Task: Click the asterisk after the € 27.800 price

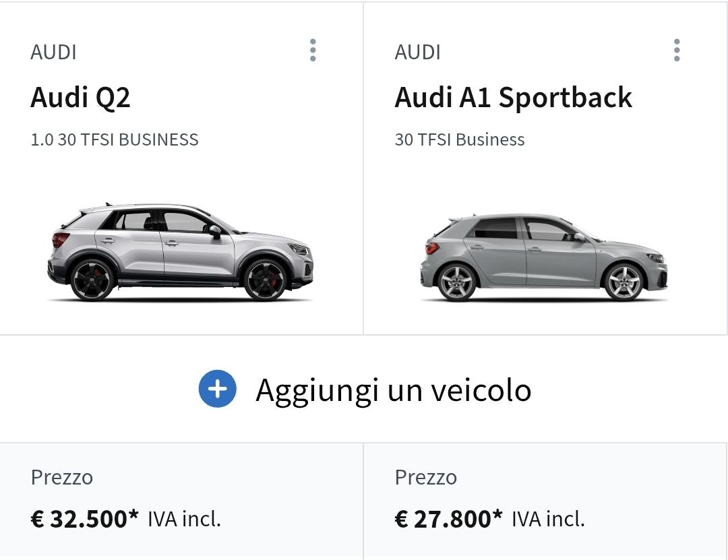Action: click(497, 515)
